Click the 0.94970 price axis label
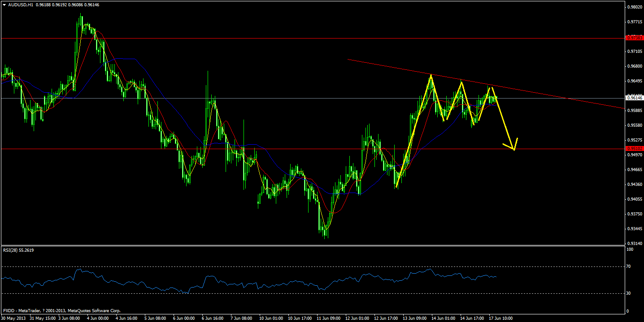Image resolution: width=644 pixels, height=322 pixels. click(634, 155)
